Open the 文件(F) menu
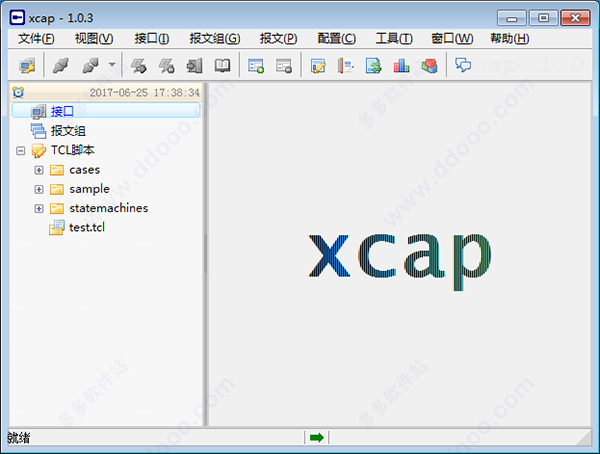 click(36, 38)
